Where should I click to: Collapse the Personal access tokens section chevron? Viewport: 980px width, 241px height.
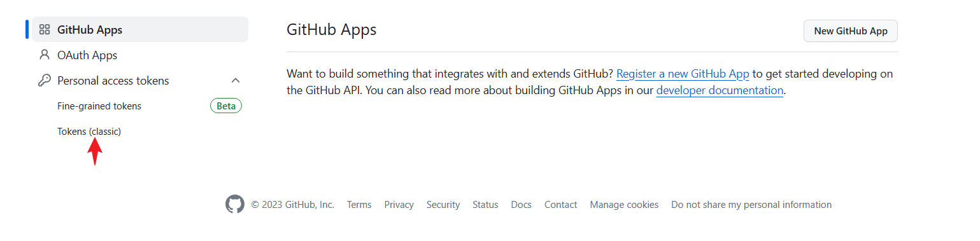click(x=235, y=81)
